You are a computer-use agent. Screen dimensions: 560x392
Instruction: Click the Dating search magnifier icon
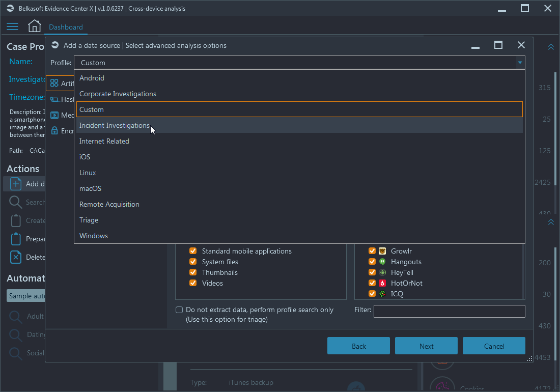(16, 335)
